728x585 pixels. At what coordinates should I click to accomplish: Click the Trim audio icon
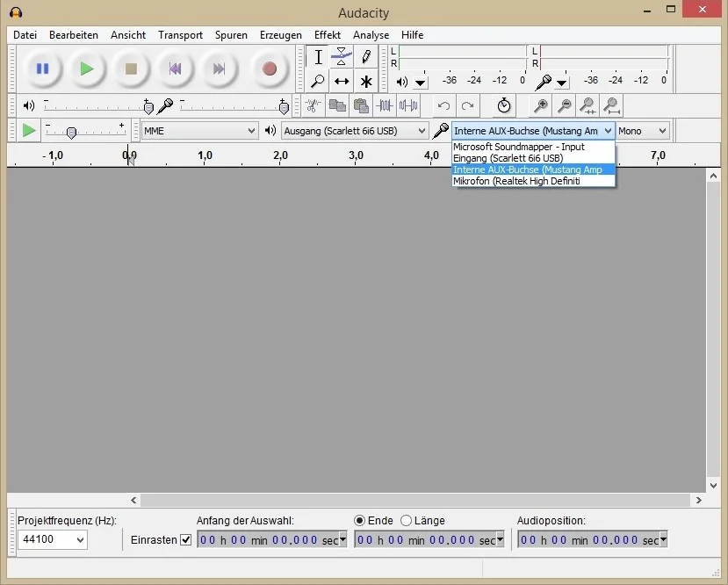(385, 105)
